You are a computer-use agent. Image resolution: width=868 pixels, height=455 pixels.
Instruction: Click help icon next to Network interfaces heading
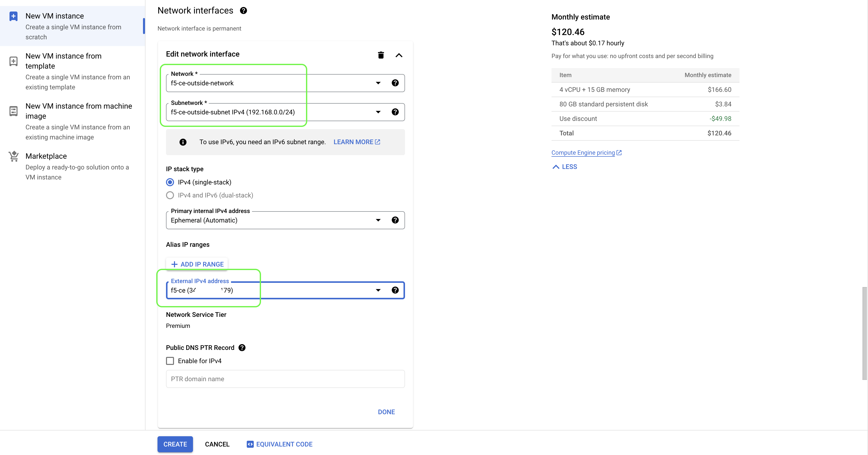[x=243, y=11]
